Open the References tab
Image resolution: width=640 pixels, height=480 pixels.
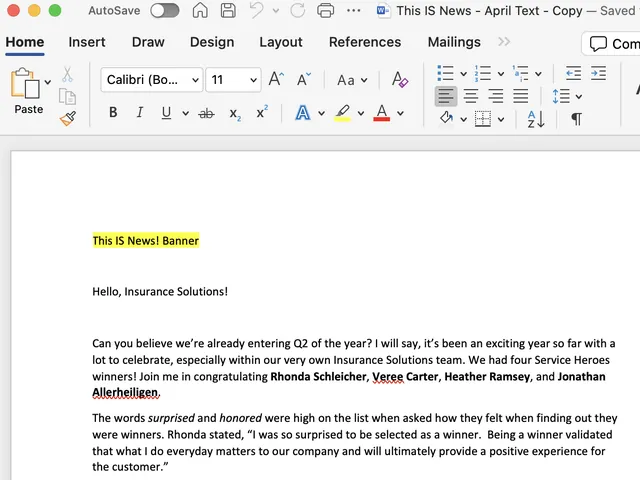point(365,42)
